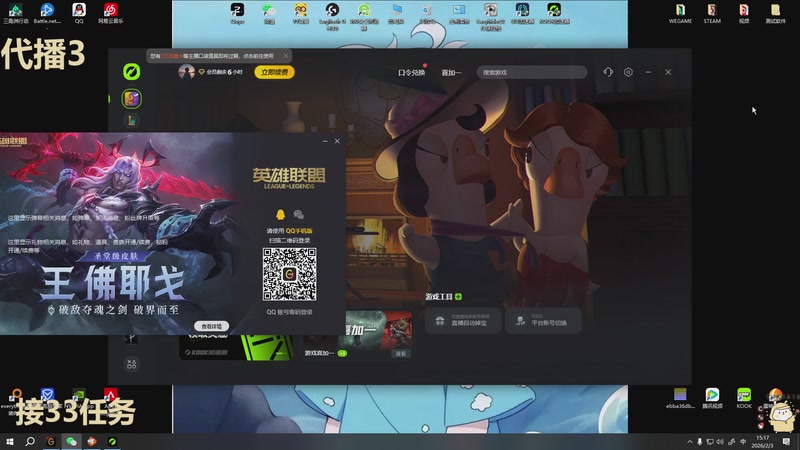Open Battle.net desktop shortcut
Viewport: 800px width, 450px height.
(x=47, y=13)
